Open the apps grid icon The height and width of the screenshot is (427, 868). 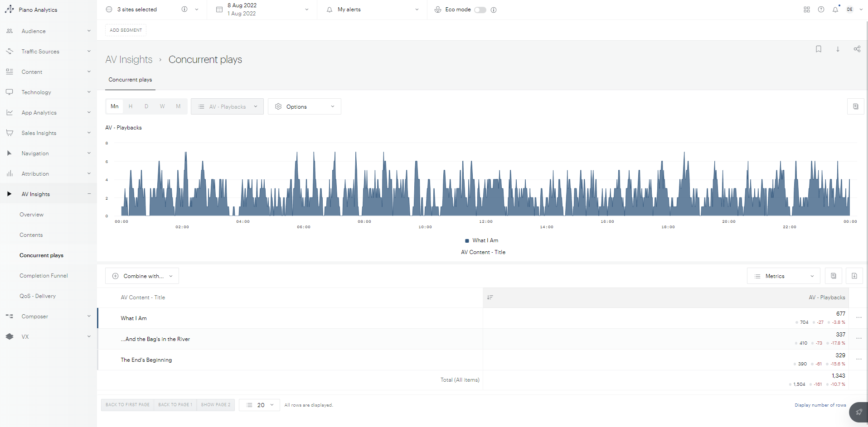tap(807, 10)
